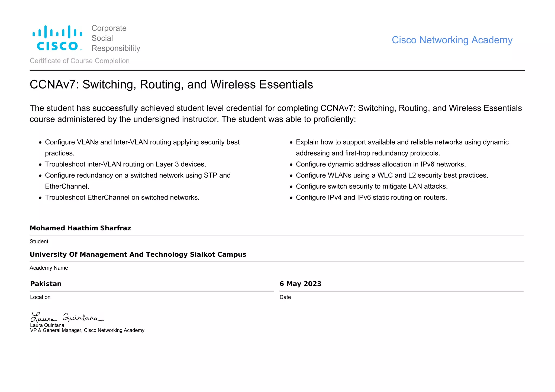
Task: Click the Configure IPv4 and IPv6 static routing bullet
Action: pos(371,197)
